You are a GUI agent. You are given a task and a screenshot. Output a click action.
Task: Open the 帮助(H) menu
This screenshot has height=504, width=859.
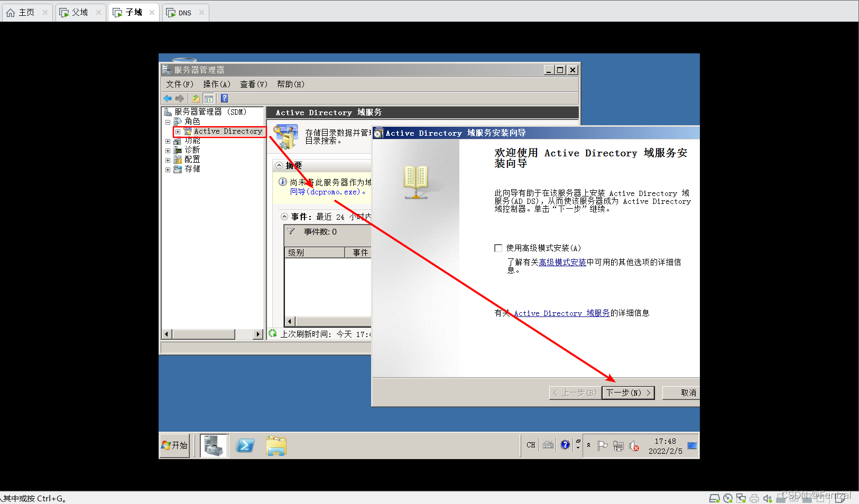(x=291, y=84)
